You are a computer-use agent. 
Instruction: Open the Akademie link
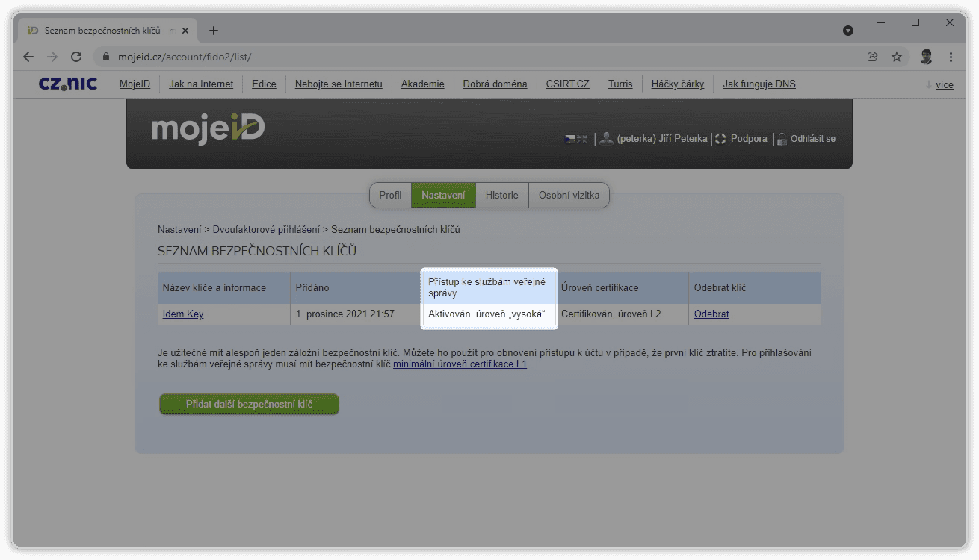(422, 84)
